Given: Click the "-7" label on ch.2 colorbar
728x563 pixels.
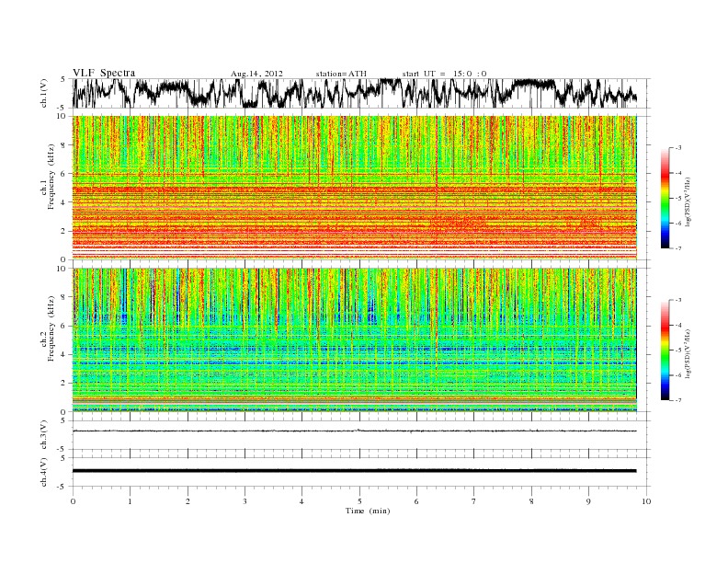Looking at the screenshot, I should point(677,400).
